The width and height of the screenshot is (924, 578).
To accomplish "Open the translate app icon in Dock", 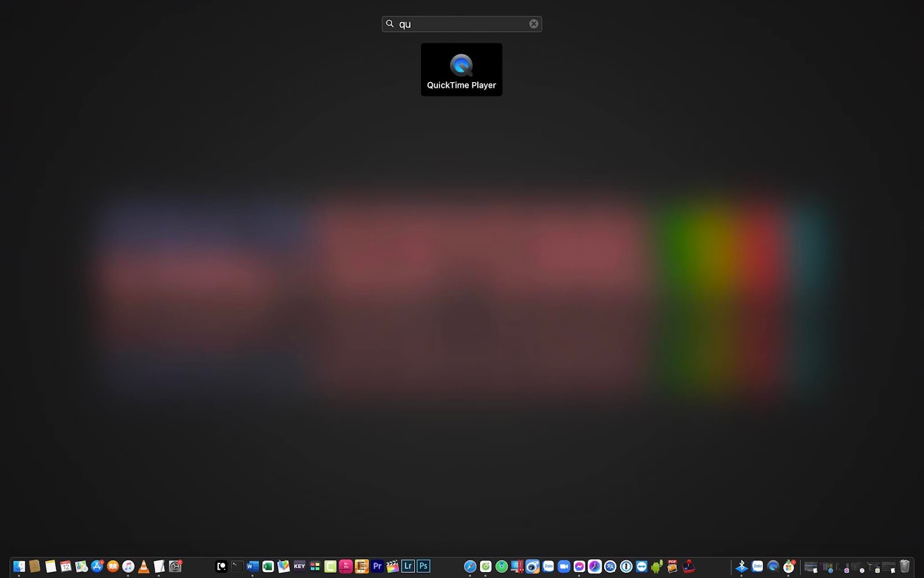I will pos(610,566).
